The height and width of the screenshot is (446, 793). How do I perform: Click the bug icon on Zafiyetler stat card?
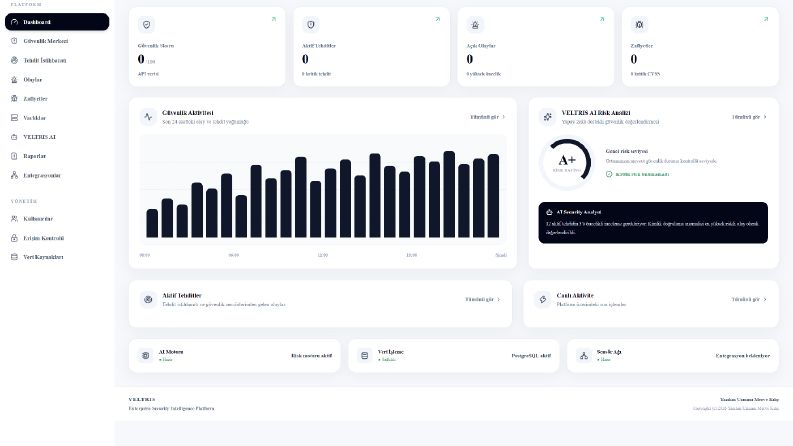click(x=639, y=24)
